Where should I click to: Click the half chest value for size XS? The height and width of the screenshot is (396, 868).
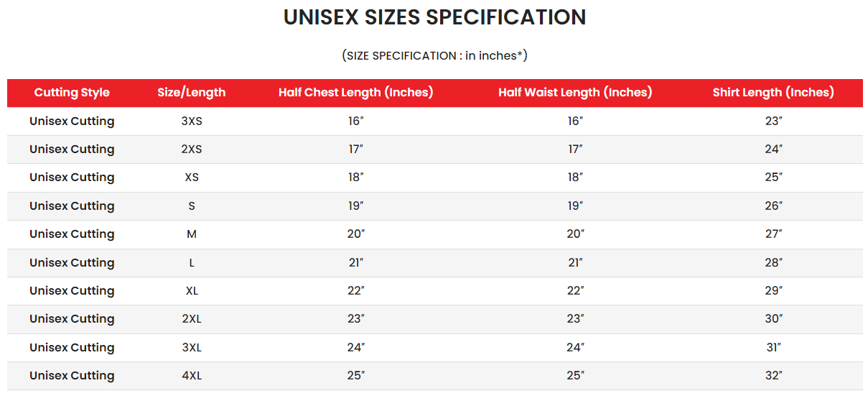coord(356,178)
